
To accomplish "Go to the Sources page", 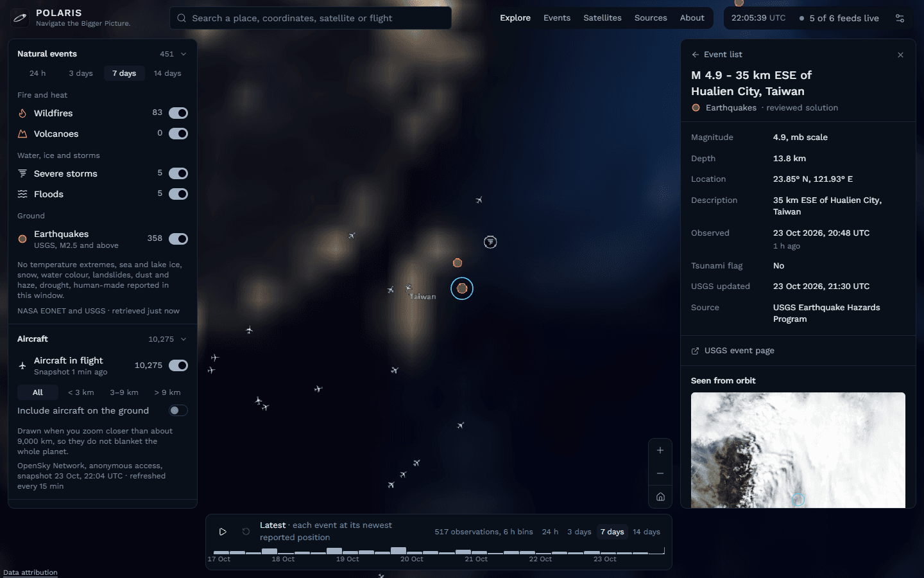I will point(651,18).
